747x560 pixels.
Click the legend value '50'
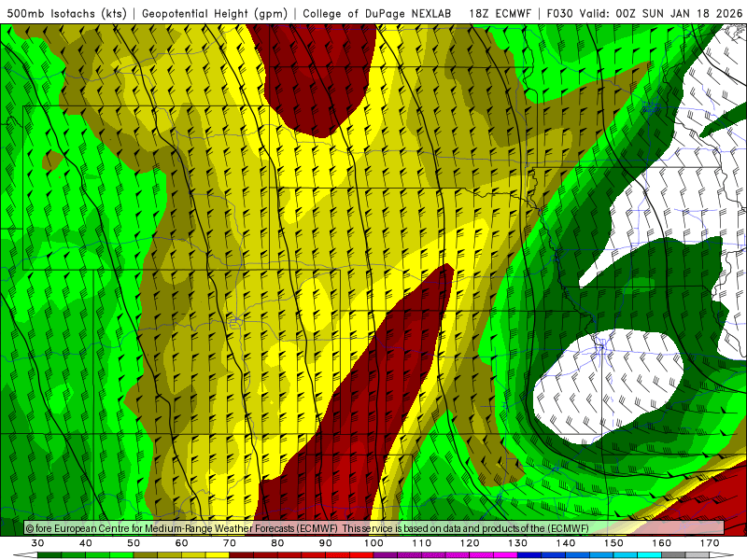(x=134, y=543)
